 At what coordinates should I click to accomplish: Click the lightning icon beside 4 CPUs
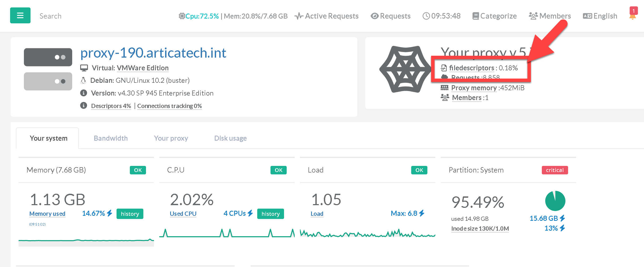[250, 213]
